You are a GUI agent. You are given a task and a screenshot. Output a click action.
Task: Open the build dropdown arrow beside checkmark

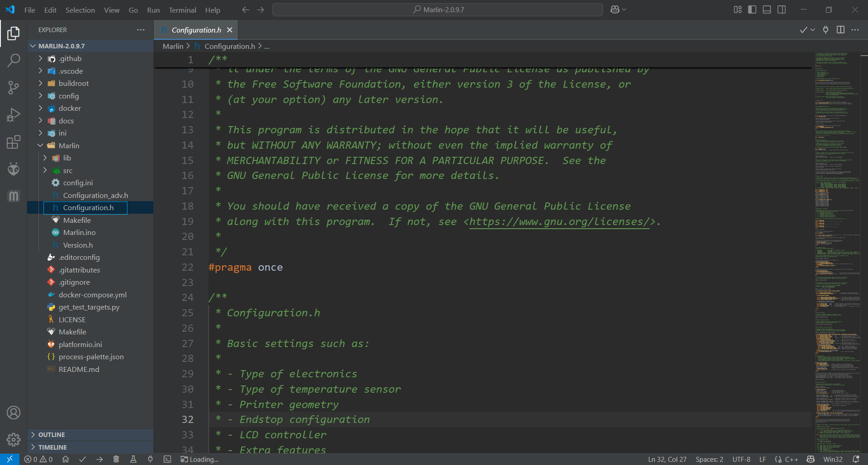pyautogui.click(x=813, y=30)
